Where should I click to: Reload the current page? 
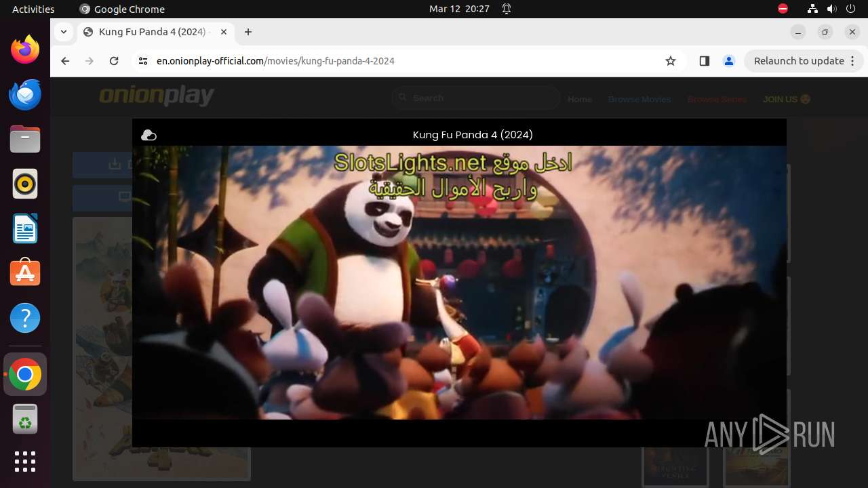[x=114, y=61]
